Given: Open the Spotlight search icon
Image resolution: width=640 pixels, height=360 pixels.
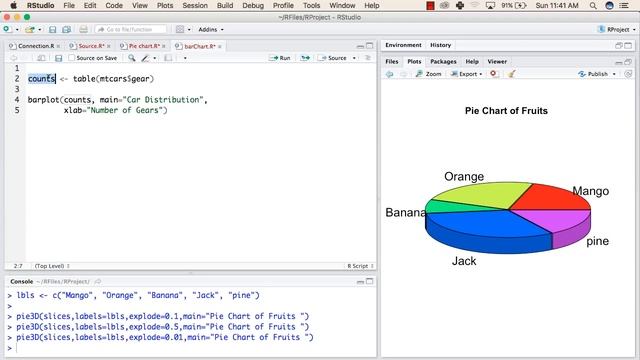Looking at the screenshot, I should (x=593, y=6).
